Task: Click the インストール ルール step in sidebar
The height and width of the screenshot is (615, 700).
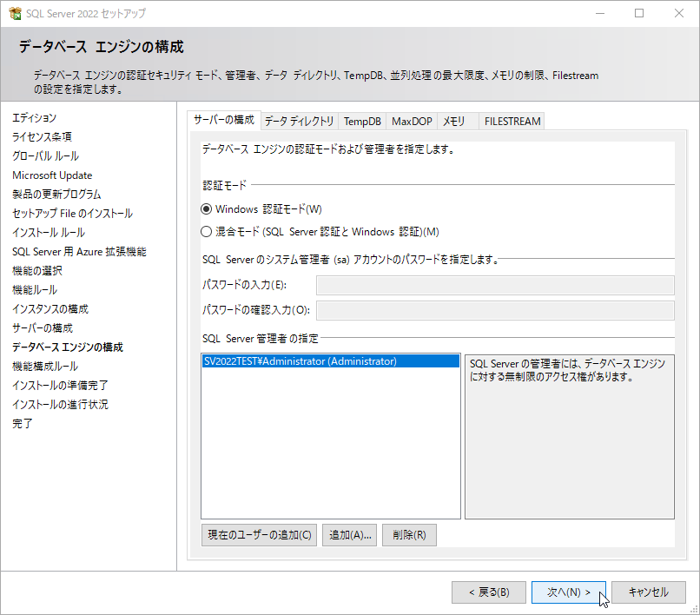Action: [x=49, y=233]
